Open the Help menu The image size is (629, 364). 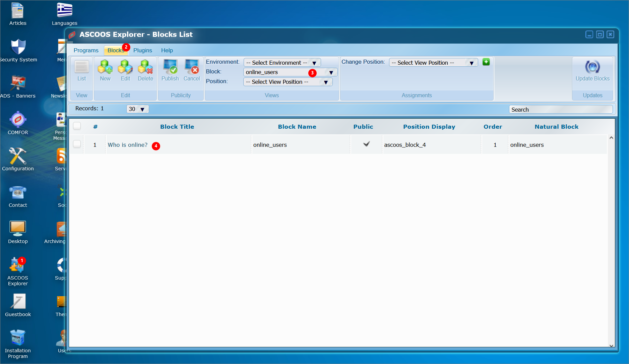pyautogui.click(x=167, y=50)
